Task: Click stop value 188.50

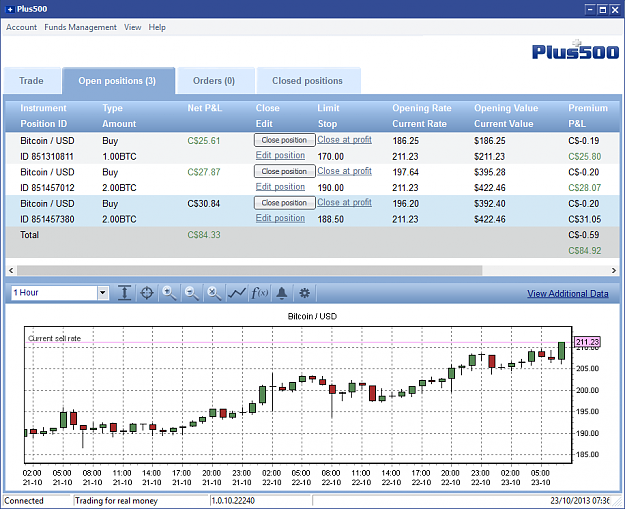Action: [x=330, y=219]
